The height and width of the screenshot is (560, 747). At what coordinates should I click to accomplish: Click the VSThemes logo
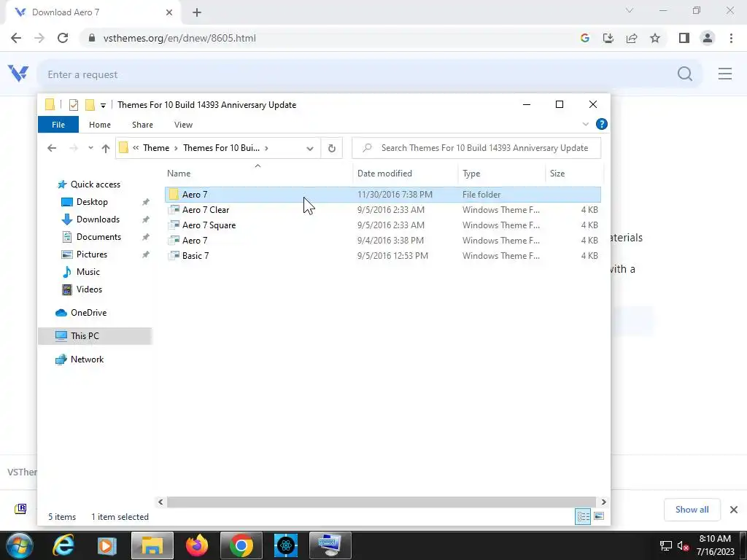point(18,74)
